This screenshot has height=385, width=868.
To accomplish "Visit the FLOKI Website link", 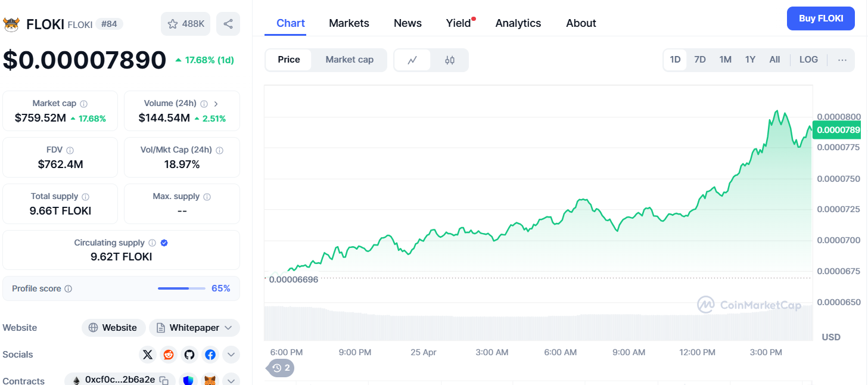I will coord(113,328).
